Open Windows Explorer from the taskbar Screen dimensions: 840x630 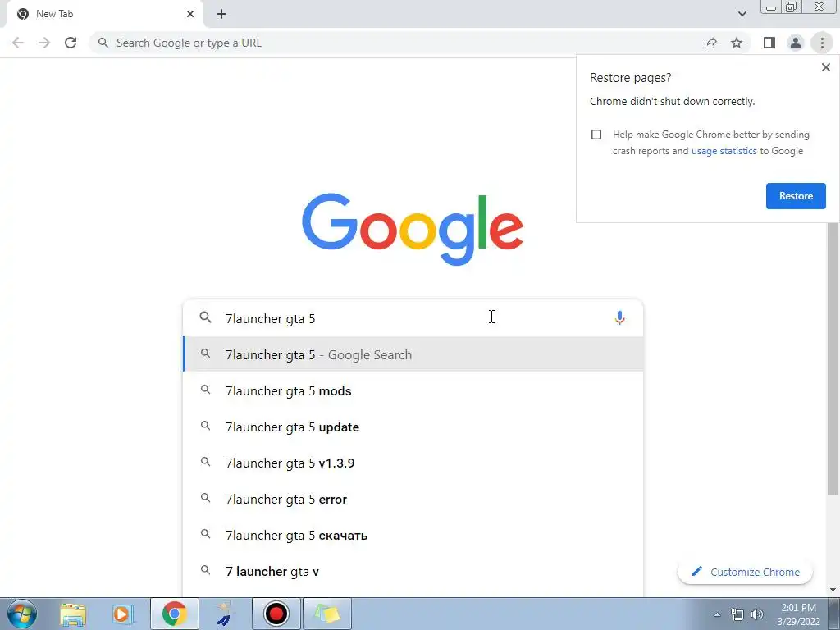coord(73,614)
